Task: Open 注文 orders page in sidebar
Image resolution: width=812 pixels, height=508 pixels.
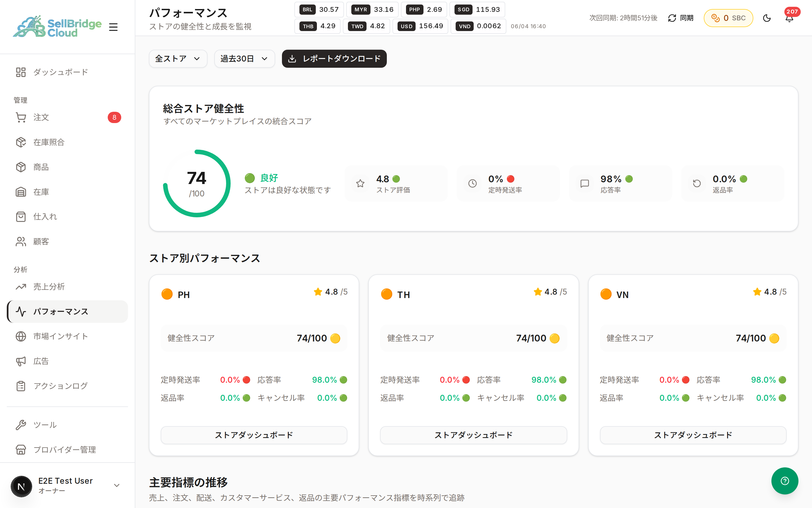Action: 67,117
